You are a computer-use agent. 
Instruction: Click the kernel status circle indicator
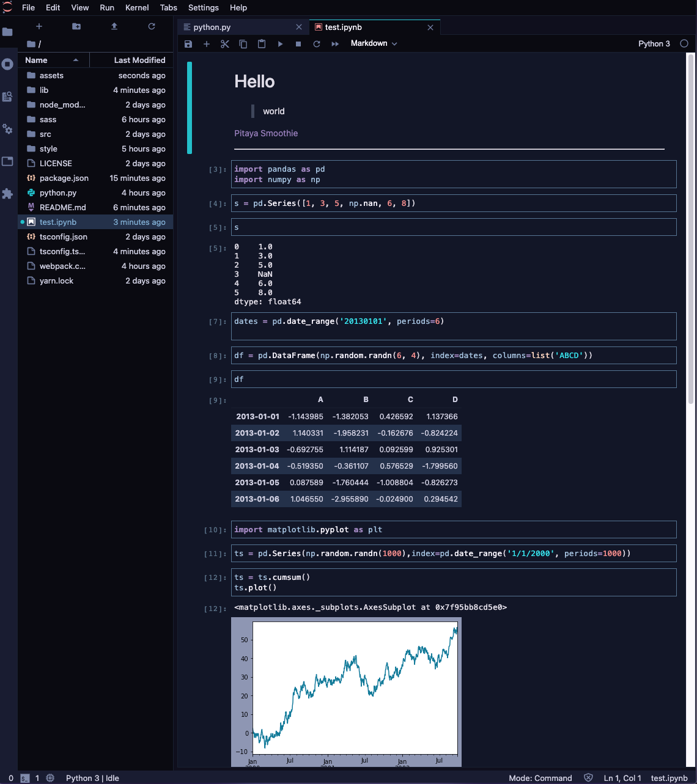[x=684, y=43]
